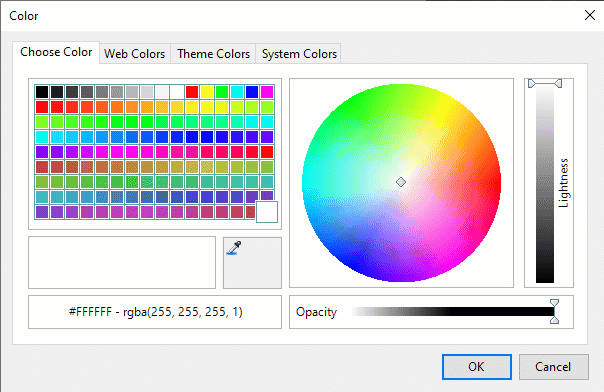Click the white color preview box
Image resolution: width=604 pixels, height=392 pixels.
click(122, 262)
